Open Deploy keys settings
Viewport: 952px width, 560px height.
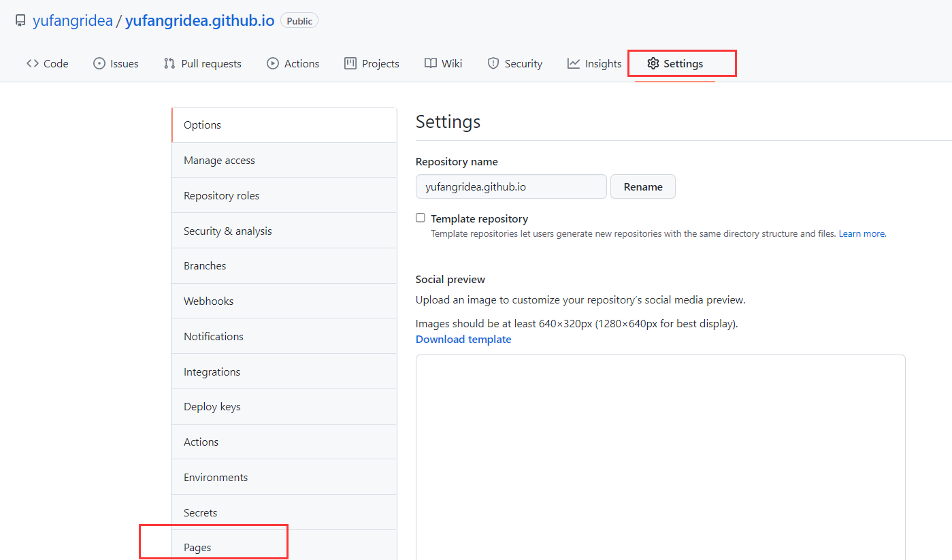[284, 407]
